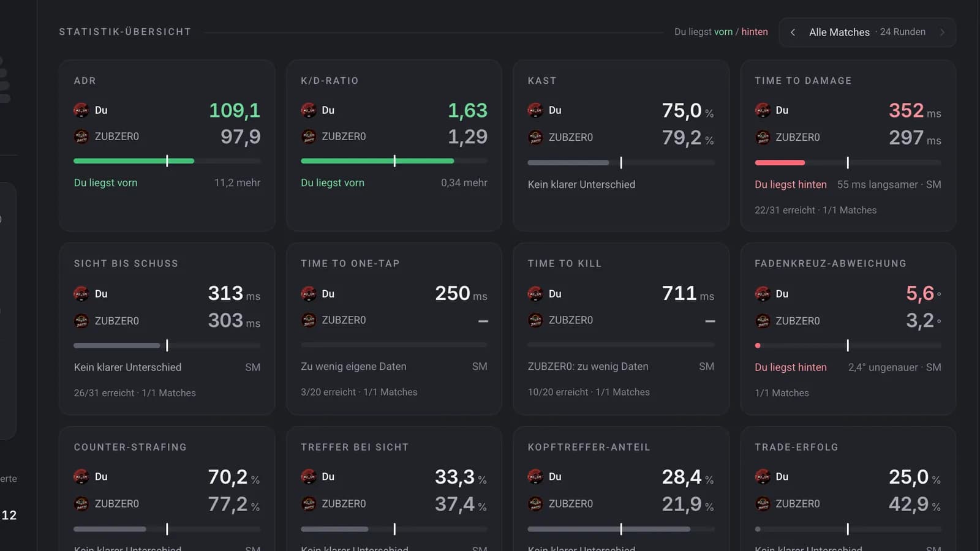The width and height of the screenshot is (980, 551).
Task: Click 'Zu wenig eigene Daten' status
Action: 353,367
